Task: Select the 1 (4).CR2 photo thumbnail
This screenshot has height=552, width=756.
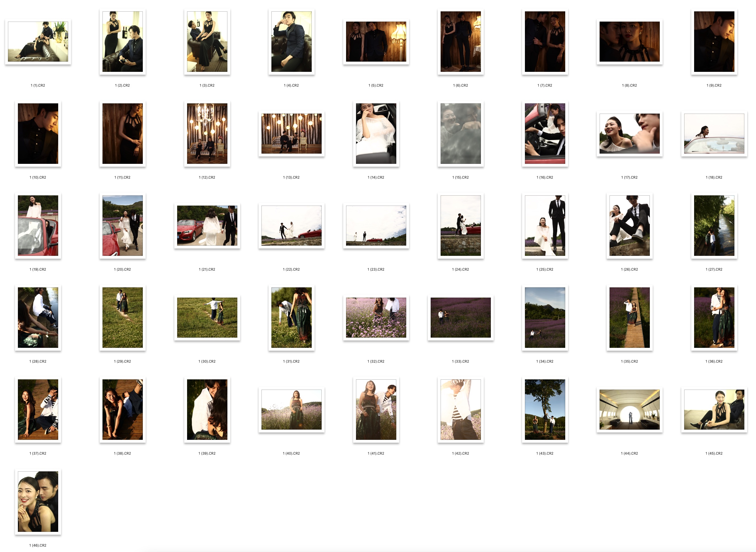Action: (291, 41)
